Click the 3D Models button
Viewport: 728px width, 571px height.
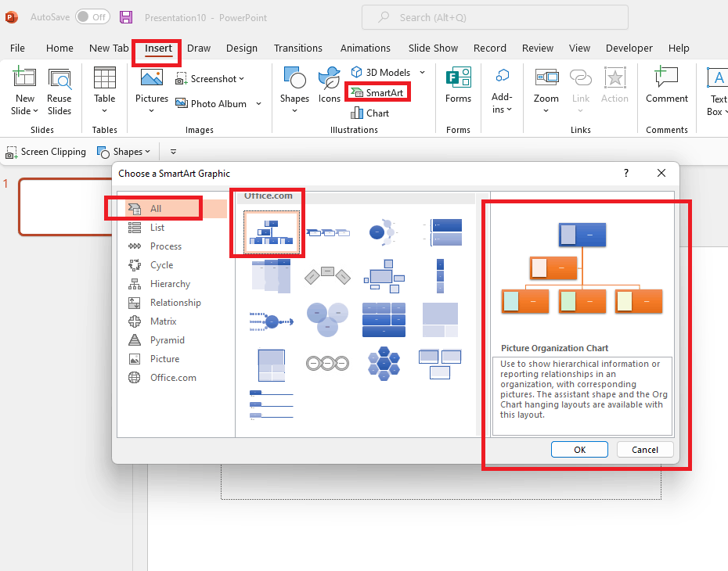click(381, 73)
